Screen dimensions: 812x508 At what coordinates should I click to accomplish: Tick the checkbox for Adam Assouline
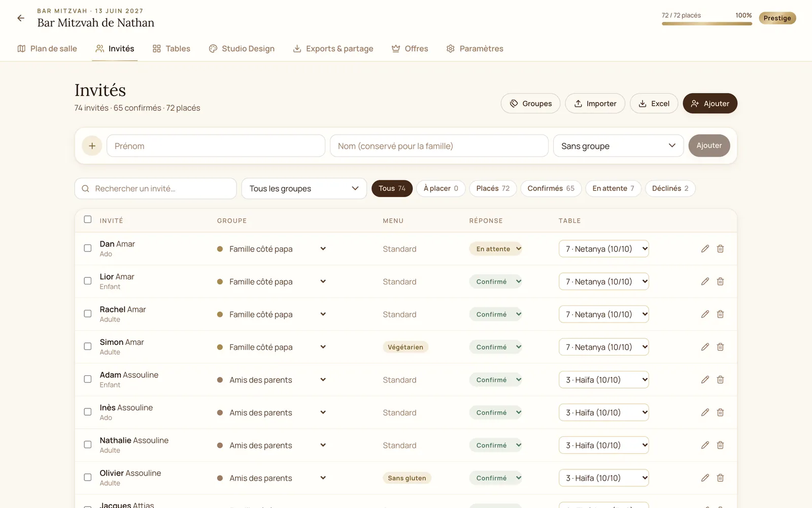[88, 379]
